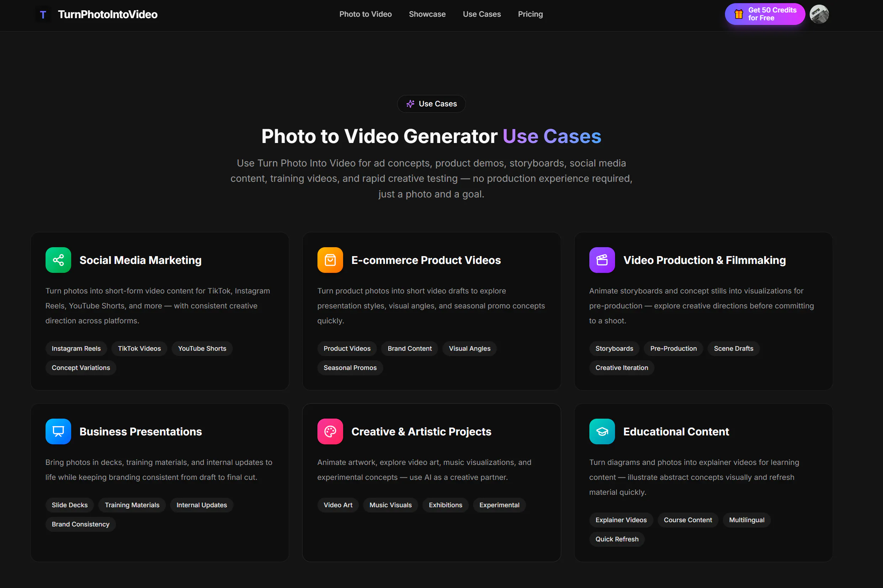This screenshot has width=883, height=588.
Task: Click the Social Media Marketing heading
Action: (141, 260)
